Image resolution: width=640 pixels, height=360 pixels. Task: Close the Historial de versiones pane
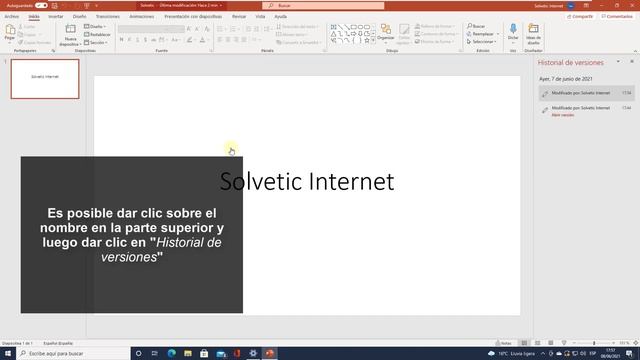click(x=632, y=62)
